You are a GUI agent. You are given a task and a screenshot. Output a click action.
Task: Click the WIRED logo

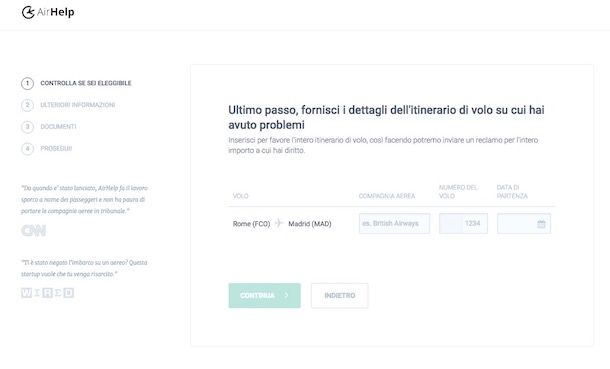coord(47,293)
